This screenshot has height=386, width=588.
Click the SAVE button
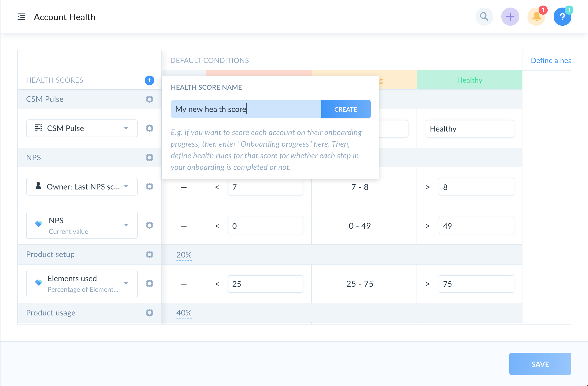click(x=540, y=364)
